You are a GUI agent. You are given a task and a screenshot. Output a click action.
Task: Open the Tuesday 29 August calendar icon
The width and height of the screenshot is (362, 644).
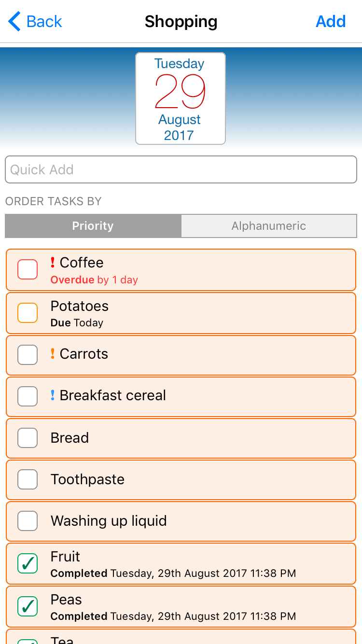tap(181, 98)
